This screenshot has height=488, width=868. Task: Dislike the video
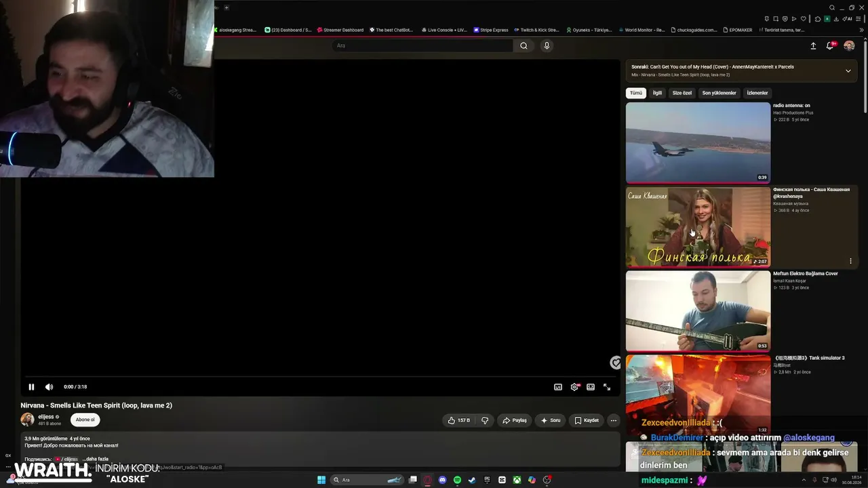pos(485,420)
